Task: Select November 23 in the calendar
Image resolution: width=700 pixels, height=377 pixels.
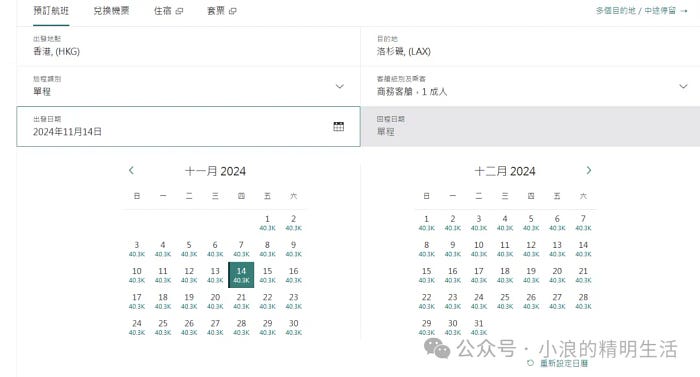Action: pos(293,301)
